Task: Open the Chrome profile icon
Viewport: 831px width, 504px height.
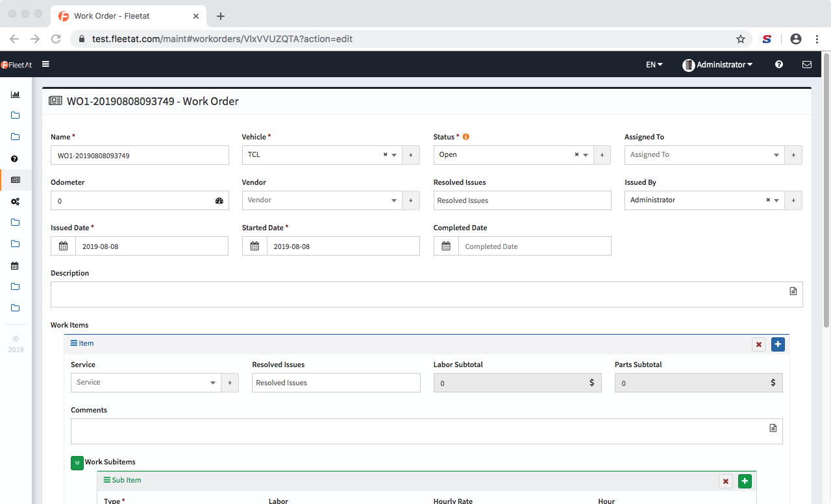Action: pos(795,39)
